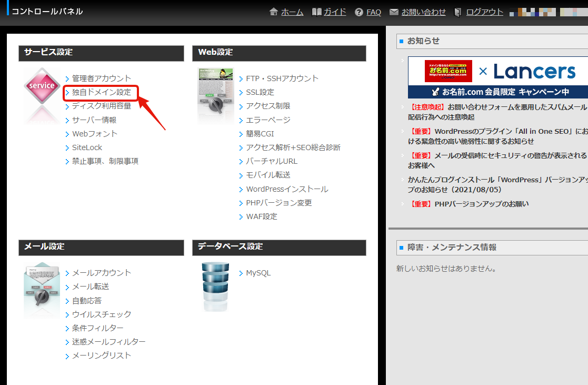
Task: Click the FAQ question mark icon
Action: [359, 12]
